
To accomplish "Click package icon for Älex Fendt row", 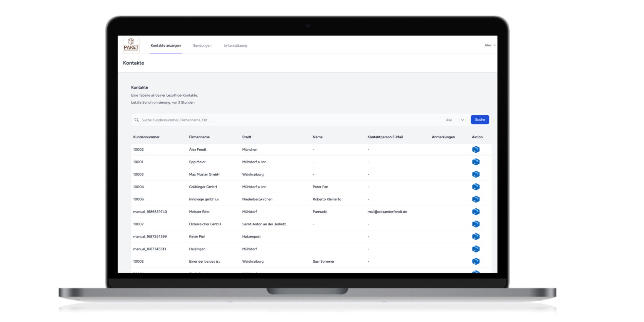I will pyautogui.click(x=476, y=150).
